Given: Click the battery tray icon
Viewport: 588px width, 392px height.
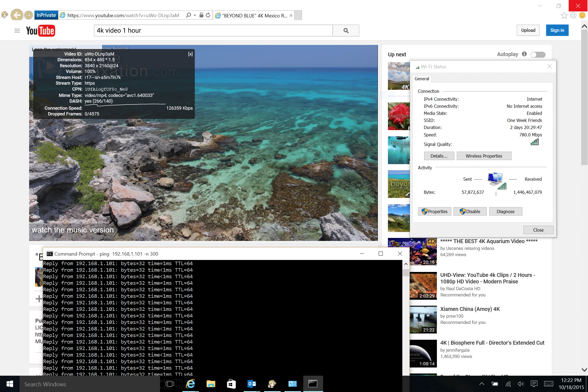Looking at the screenshot, I should click(x=495, y=384).
